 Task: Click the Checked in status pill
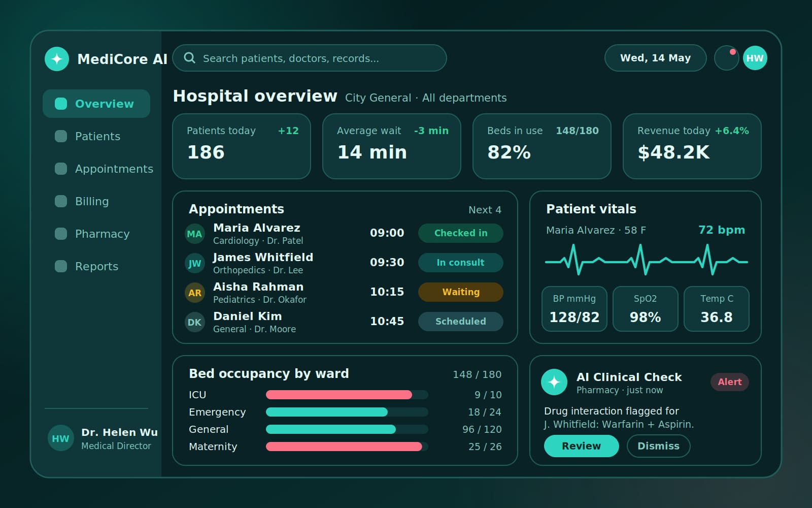click(460, 233)
